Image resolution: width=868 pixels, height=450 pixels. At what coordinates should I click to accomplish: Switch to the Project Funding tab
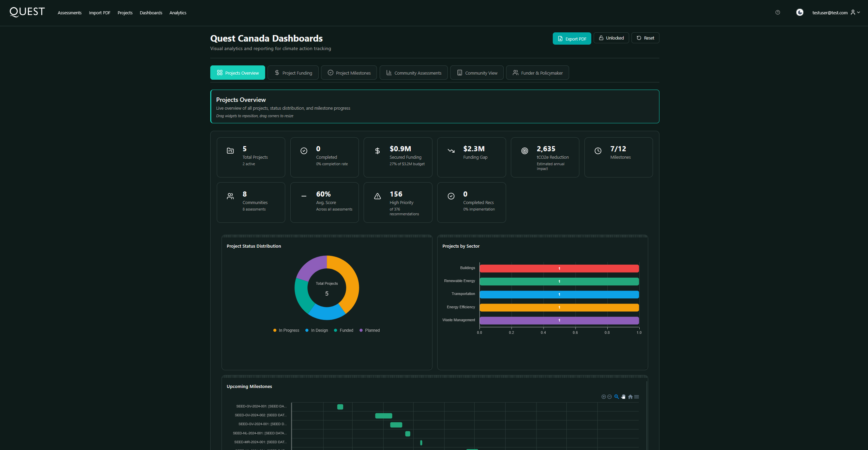(x=293, y=73)
